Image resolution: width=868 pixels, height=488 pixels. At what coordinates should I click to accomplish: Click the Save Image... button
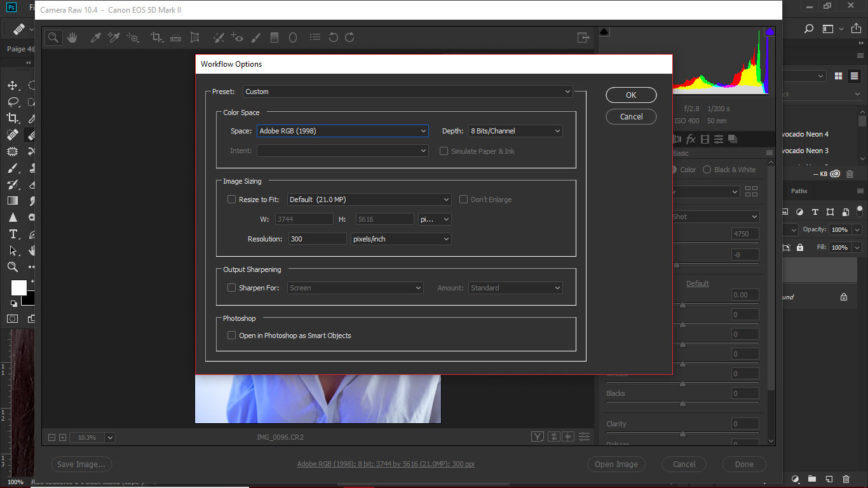coord(82,464)
